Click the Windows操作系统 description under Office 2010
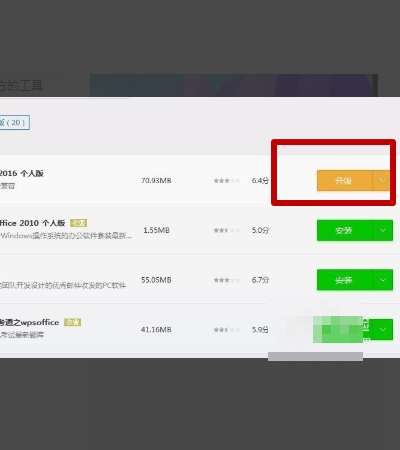The image size is (400, 450). 66,236
